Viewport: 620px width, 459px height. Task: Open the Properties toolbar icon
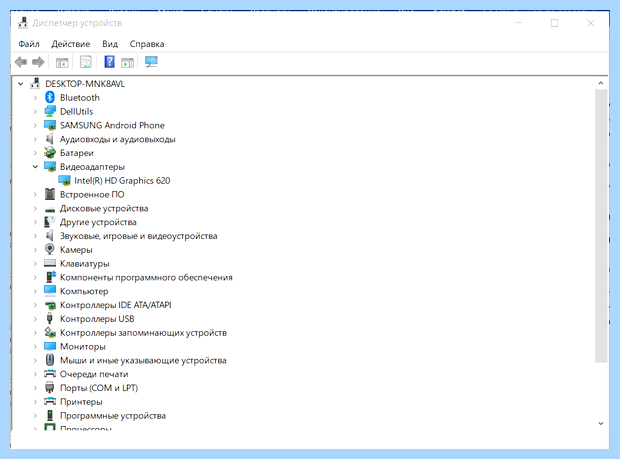pos(86,62)
